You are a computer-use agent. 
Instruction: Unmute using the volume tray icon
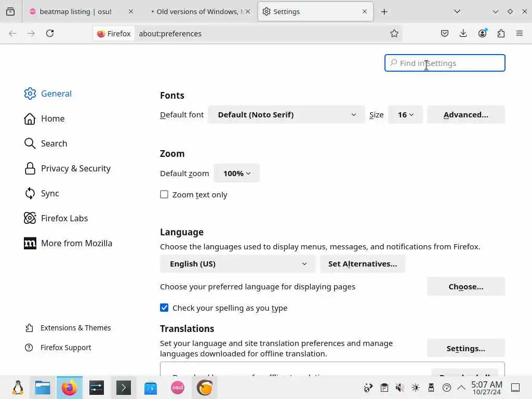click(x=400, y=388)
